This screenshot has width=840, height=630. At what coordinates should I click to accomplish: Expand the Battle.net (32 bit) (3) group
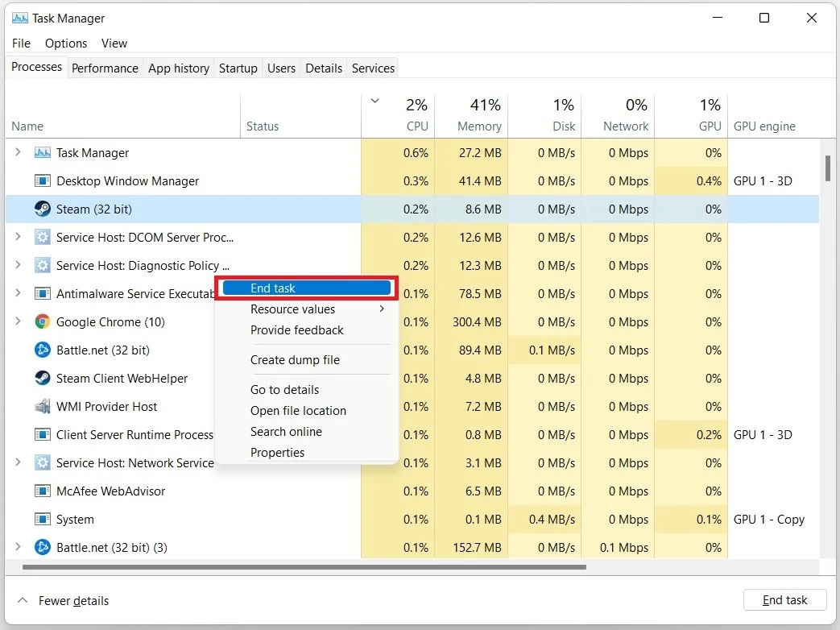click(x=19, y=547)
